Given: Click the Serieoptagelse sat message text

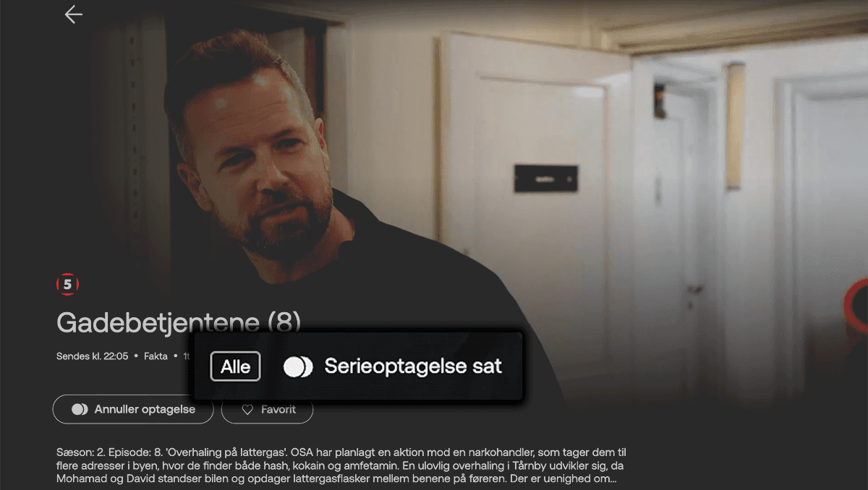Looking at the screenshot, I should [x=413, y=366].
